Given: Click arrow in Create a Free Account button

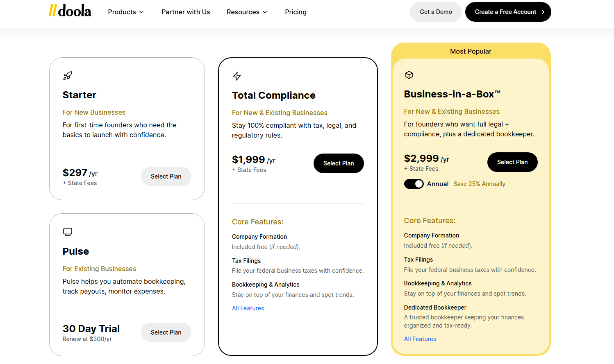Looking at the screenshot, I should point(543,12).
